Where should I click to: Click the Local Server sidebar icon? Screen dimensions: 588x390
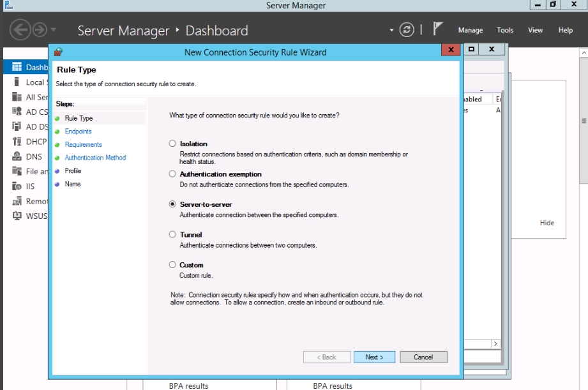click(x=17, y=82)
